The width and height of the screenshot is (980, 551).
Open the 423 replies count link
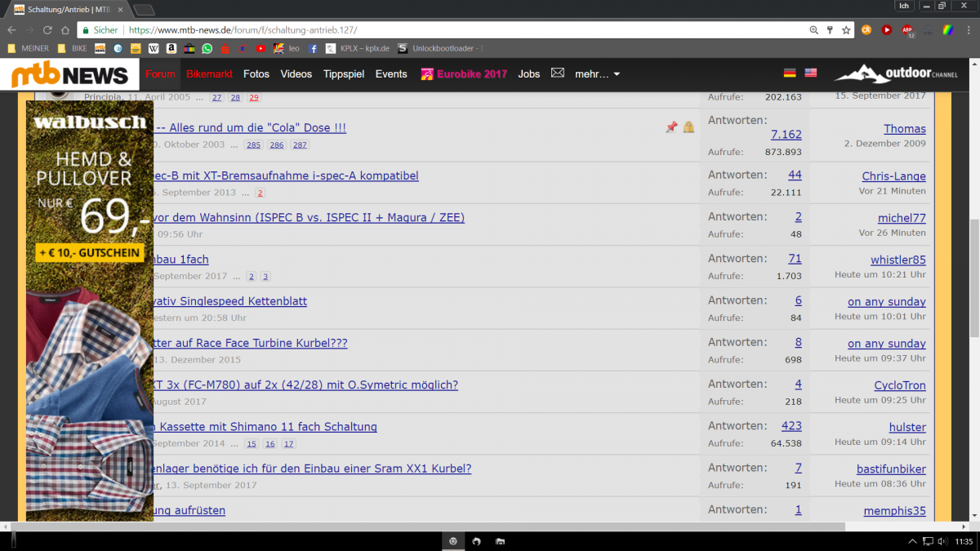pyautogui.click(x=791, y=425)
